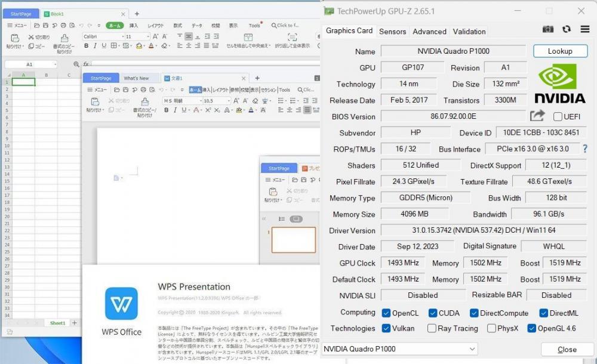The width and height of the screenshot is (597, 364).
Task: Click the Lookup button
Action: (x=560, y=51)
